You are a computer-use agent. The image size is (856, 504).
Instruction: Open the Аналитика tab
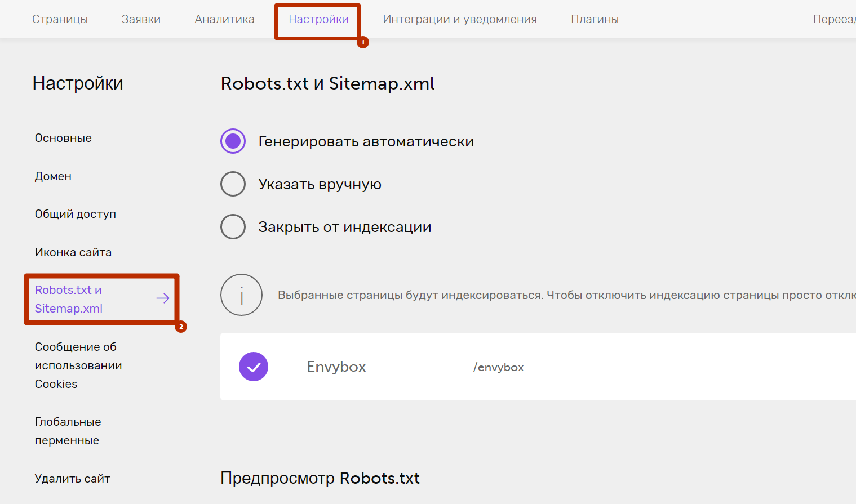[x=224, y=19]
